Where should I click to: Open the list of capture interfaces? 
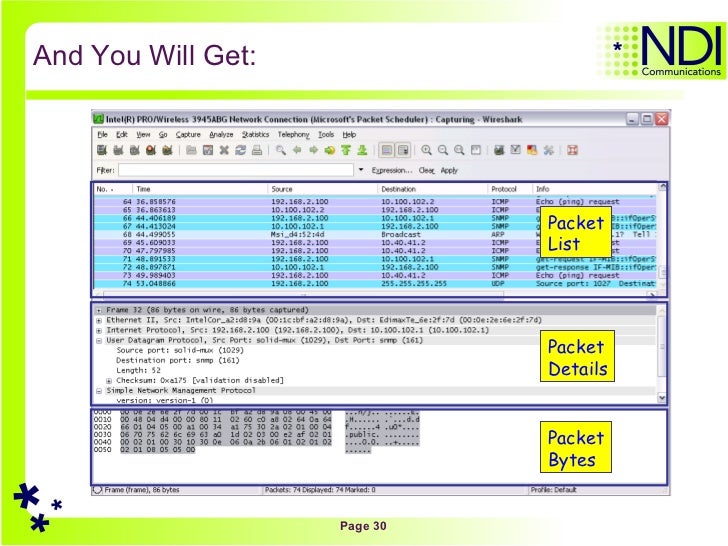tap(102, 150)
